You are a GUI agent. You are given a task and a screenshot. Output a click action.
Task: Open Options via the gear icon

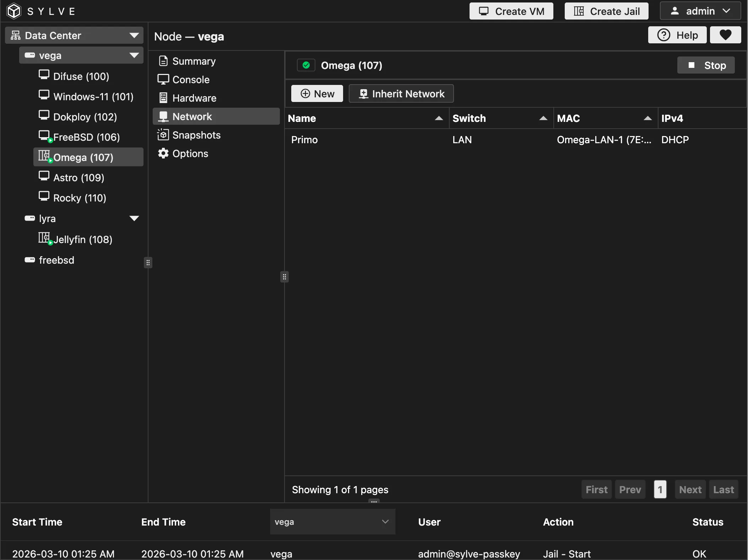coord(163,154)
